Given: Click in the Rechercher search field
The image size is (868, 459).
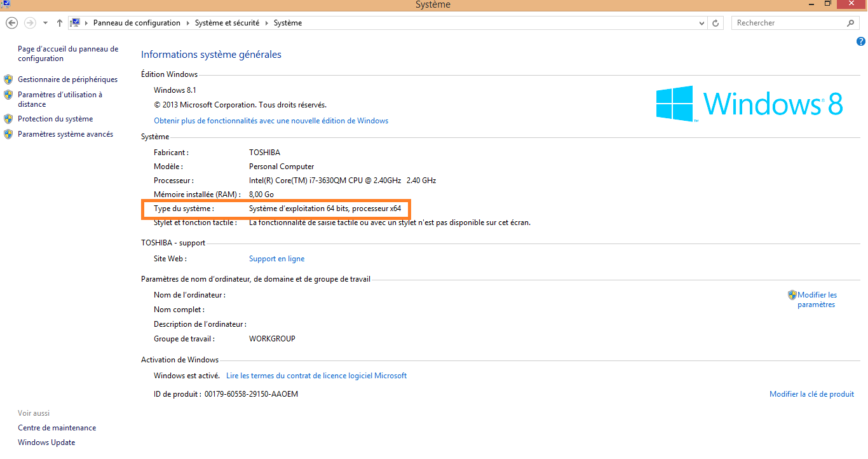Looking at the screenshot, I should pyautogui.click(x=788, y=23).
